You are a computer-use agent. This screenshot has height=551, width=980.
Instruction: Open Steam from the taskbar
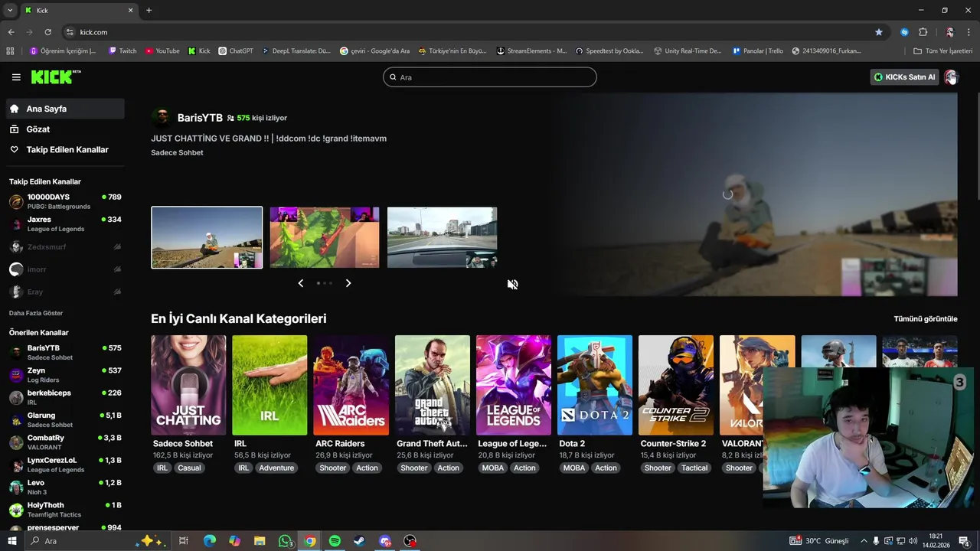(x=359, y=541)
